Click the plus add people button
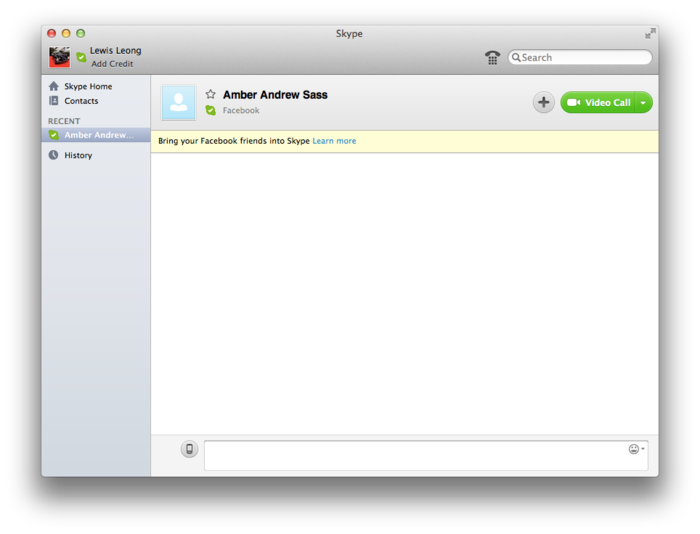 [543, 102]
